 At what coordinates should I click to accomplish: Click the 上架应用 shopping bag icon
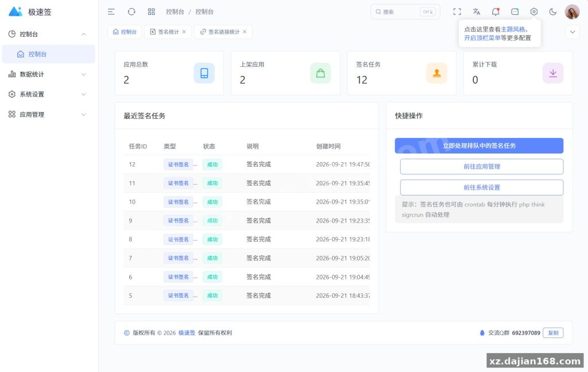[x=320, y=73]
